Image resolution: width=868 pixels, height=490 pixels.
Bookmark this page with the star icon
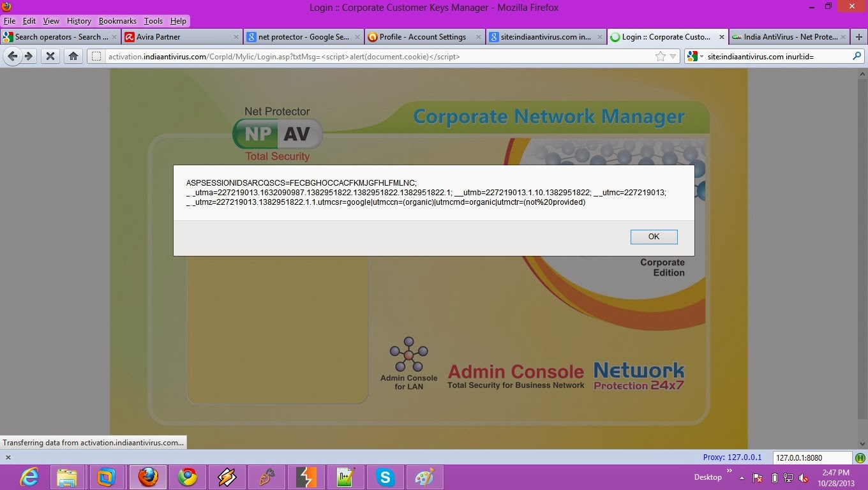coord(661,57)
